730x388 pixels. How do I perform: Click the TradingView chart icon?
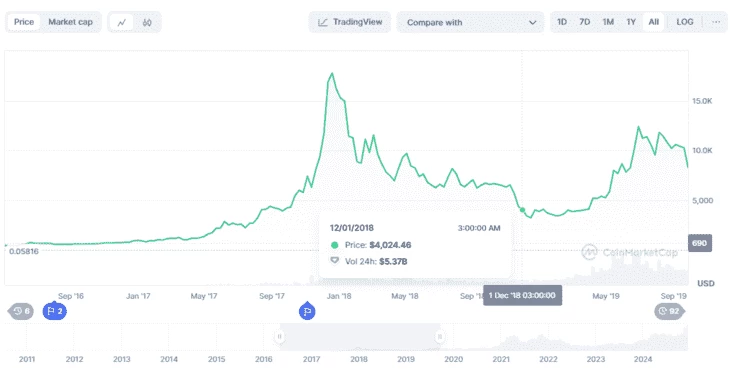pyautogui.click(x=323, y=22)
